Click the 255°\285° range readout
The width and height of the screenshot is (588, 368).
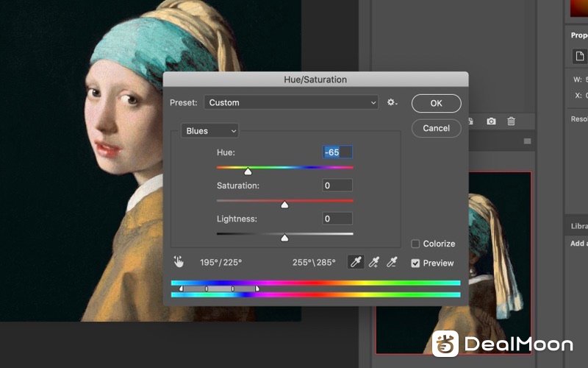point(314,263)
